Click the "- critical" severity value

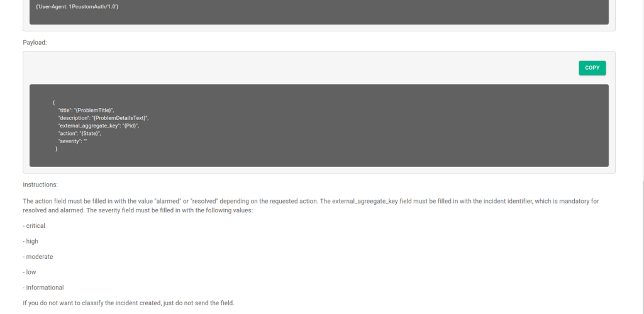[x=34, y=226]
